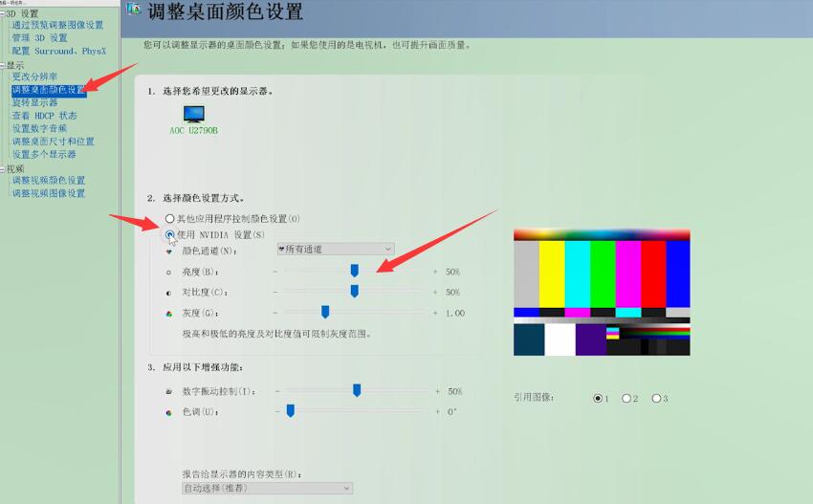Open the 所有通道 color channel dropdown
This screenshot has width=813, height=504.
[x=336, y=249]
